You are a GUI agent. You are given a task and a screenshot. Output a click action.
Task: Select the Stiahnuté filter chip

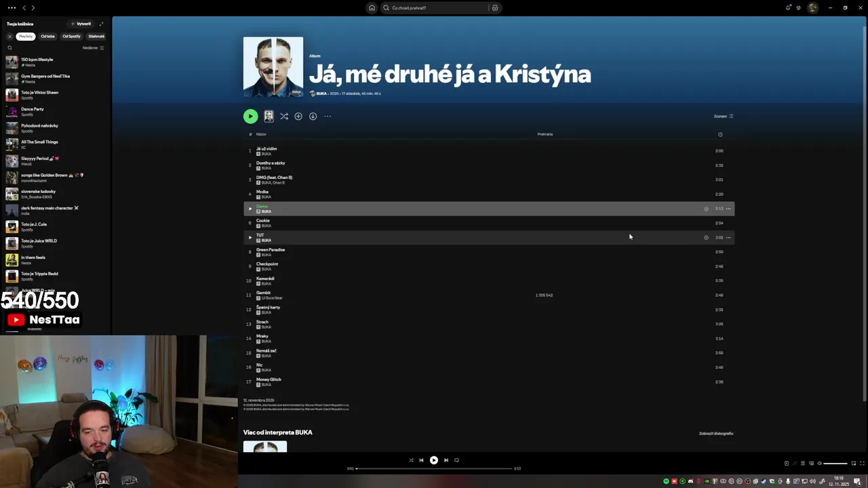coord(96,36)
